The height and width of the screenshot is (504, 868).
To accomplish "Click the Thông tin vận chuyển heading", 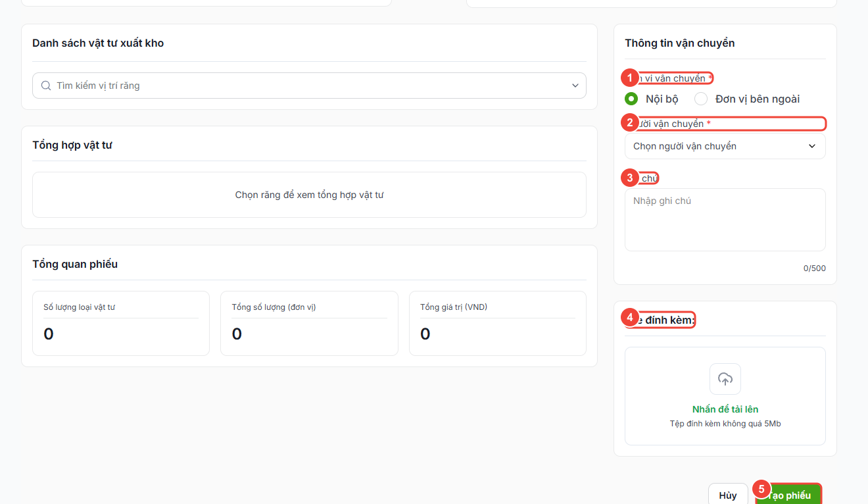I will pyautogui.click(x=680, y=43).
